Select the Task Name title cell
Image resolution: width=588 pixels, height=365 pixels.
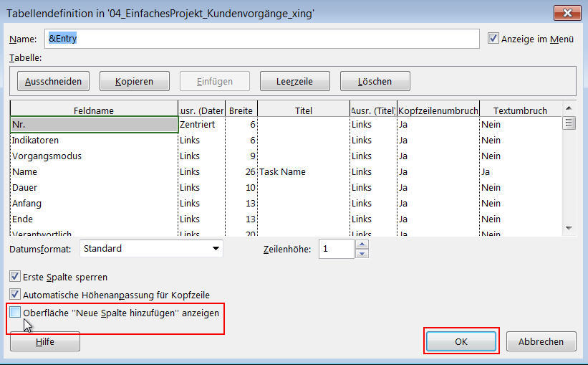(303, 171)
